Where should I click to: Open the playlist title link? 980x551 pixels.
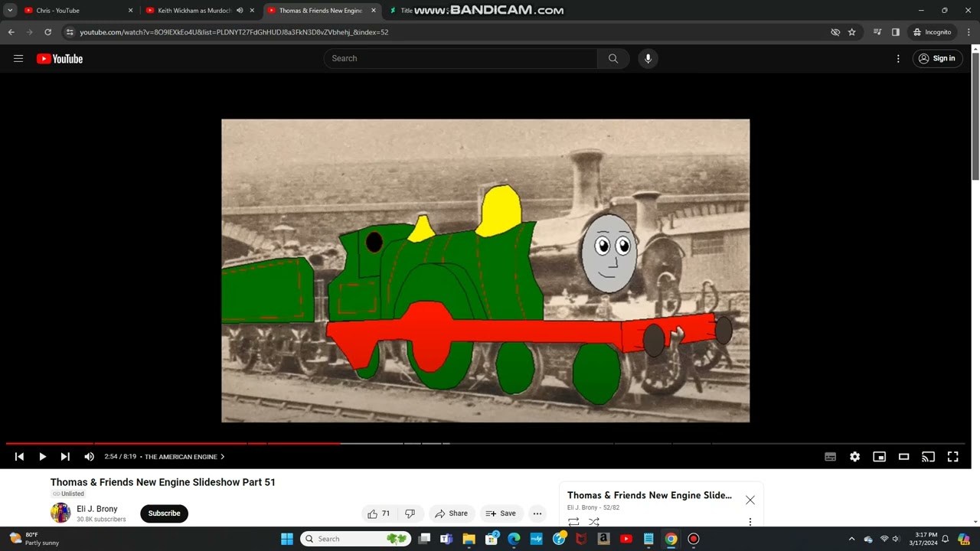[x=649, y=495]
